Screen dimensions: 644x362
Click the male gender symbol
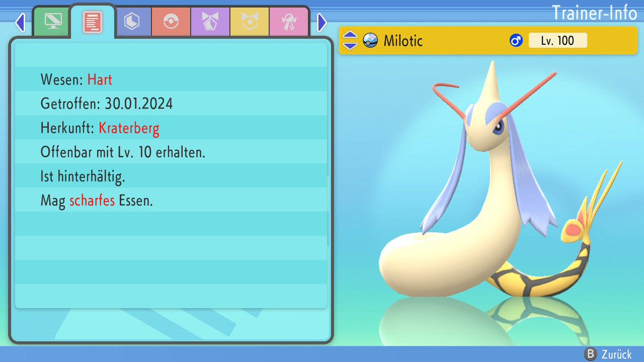[516, 40]
